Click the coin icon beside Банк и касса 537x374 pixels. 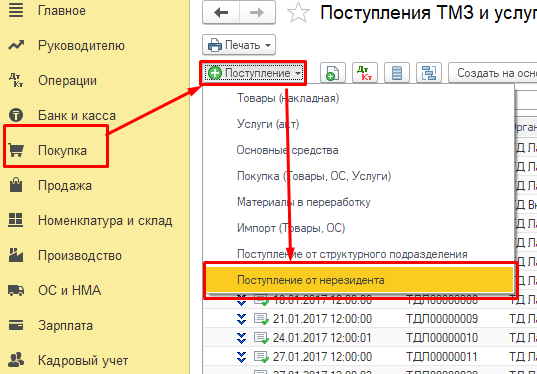pos(16,115)
